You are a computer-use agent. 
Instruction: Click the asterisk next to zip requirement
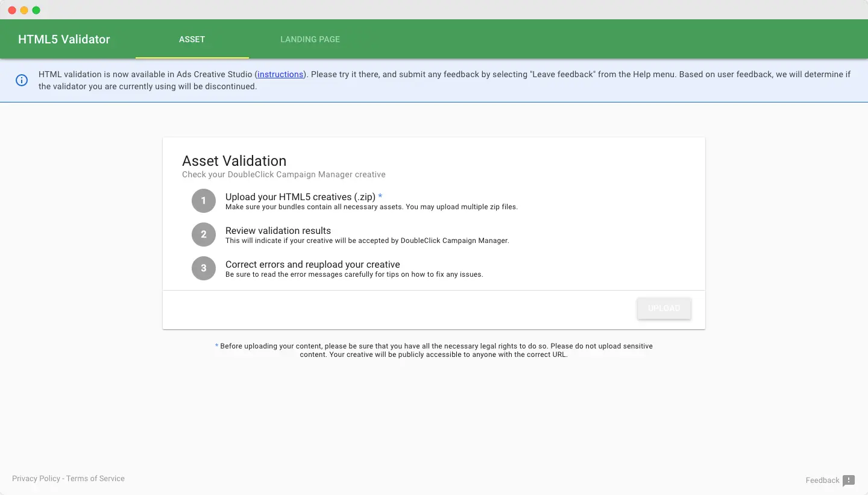tap(380, 197)
